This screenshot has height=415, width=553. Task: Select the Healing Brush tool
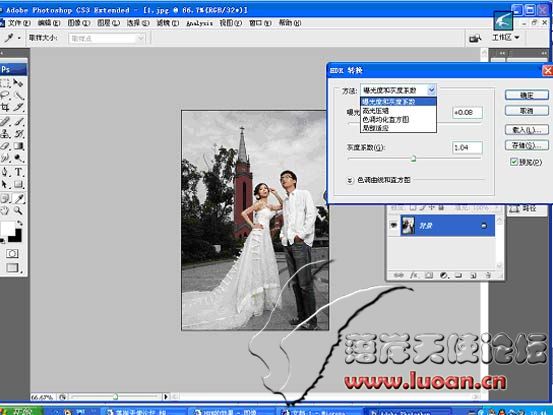[x=5, y=122]
